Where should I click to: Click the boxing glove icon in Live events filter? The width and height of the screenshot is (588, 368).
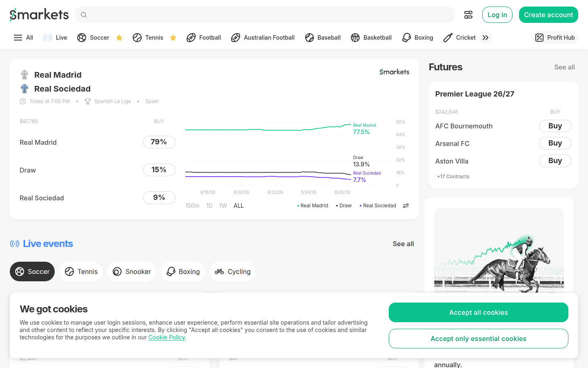pos(171,272)
